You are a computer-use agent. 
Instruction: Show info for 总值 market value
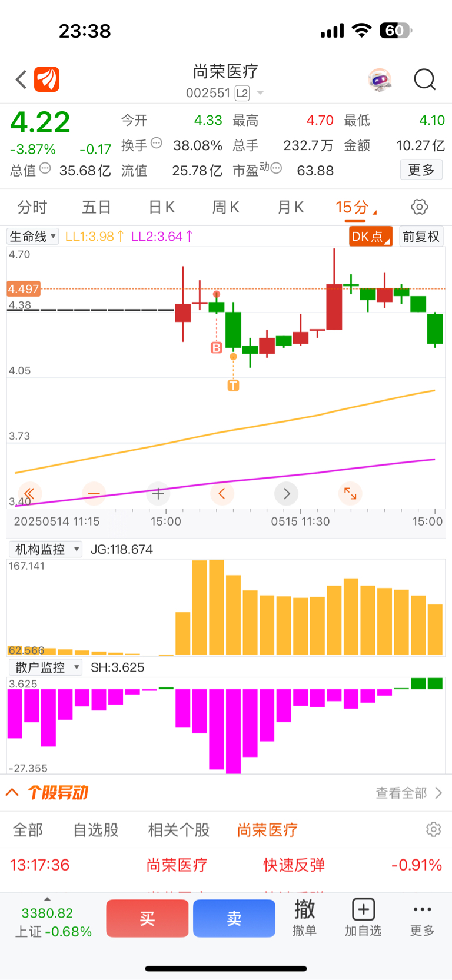pos(45,168)
